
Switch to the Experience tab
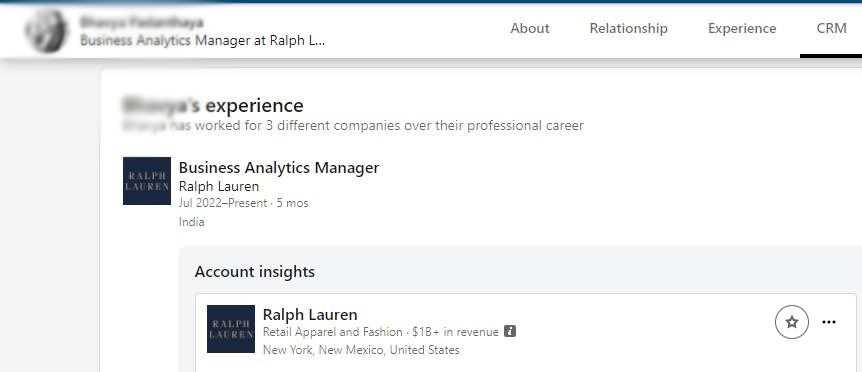pyautogui.click(x=742, y=29)
